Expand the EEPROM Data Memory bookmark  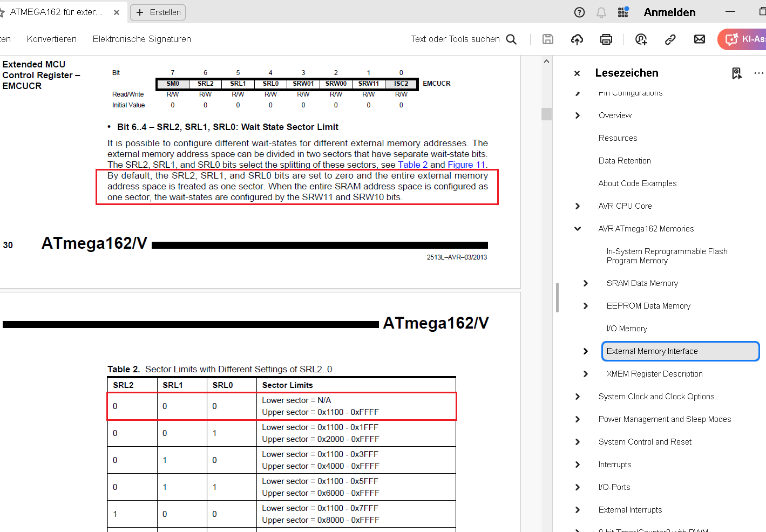pyautogui.click(x=586, y=306)
